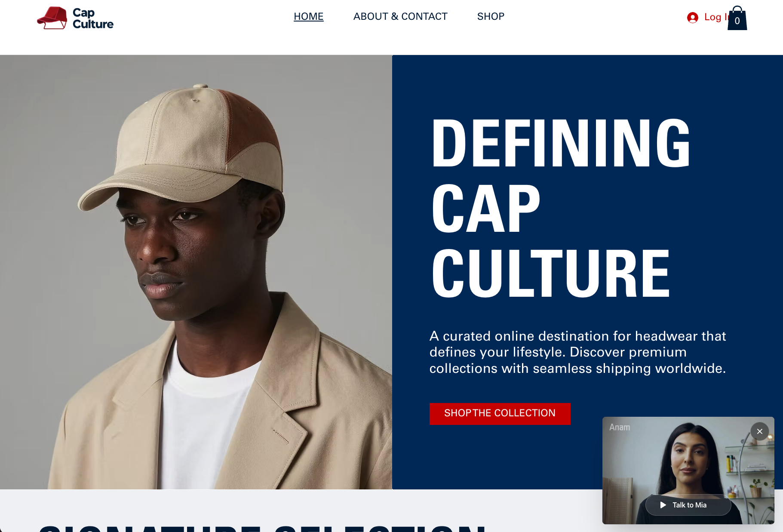Click the cart item count number

(737, 21)
